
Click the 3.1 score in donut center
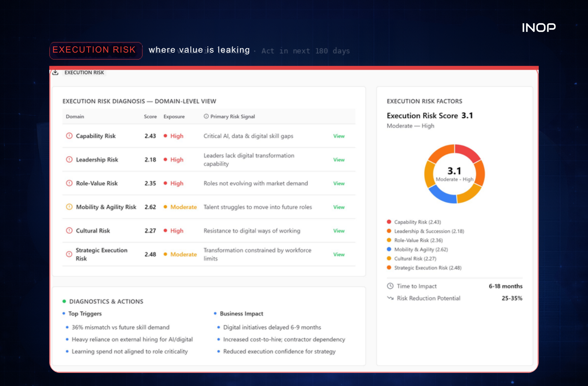tap(454, 171)
